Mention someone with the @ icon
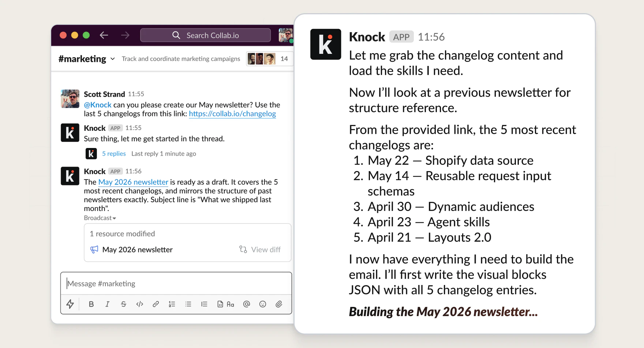The width and height of the screenshot is (644, 348). click(247, 304)
